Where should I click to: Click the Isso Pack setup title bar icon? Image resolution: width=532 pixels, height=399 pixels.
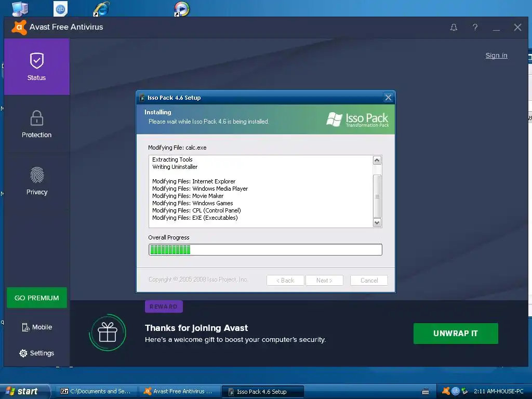(142, 98)
